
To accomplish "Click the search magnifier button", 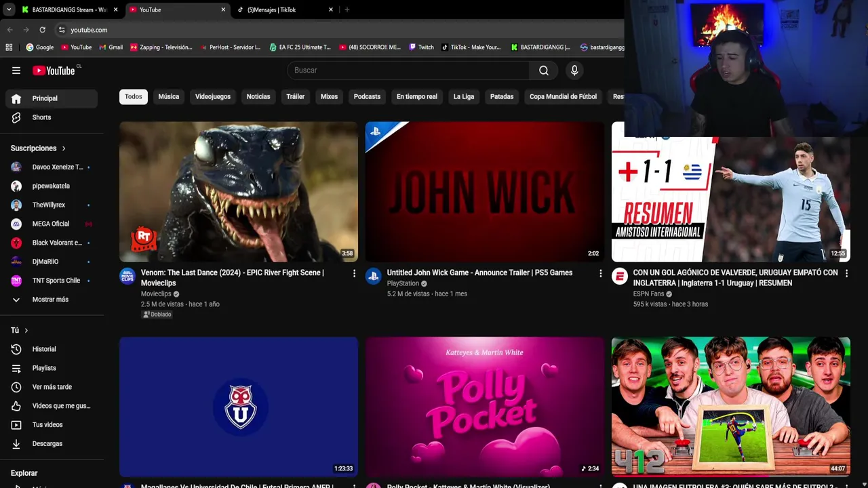I will click(x=544, y=70).
